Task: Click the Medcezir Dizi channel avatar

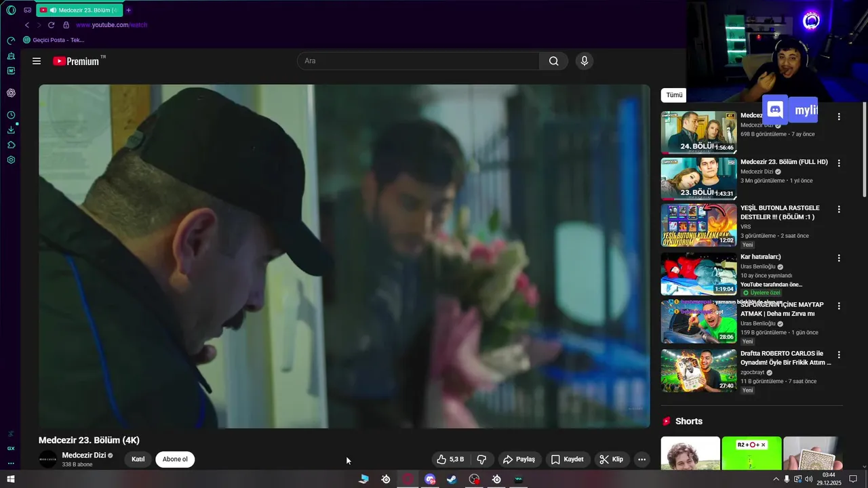Action: point(48,459)
